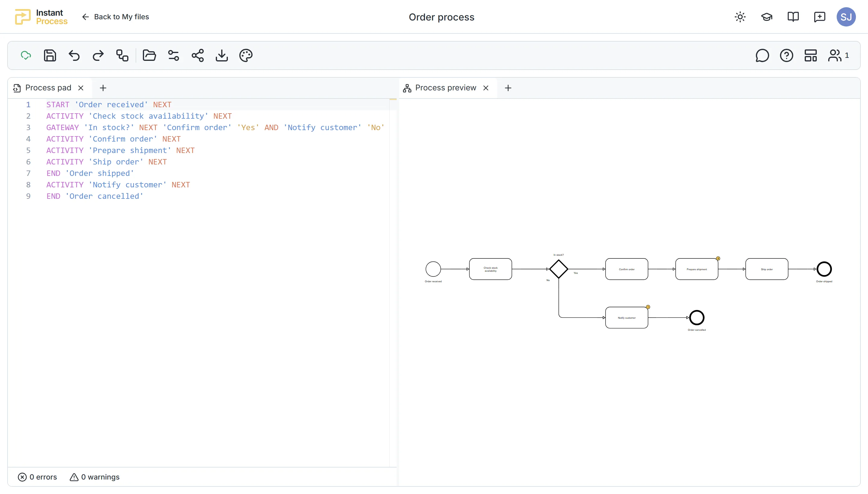Viewport: 868px width, 494px height.
Task: Select the Process pad tab
Action: pos(48,88)
